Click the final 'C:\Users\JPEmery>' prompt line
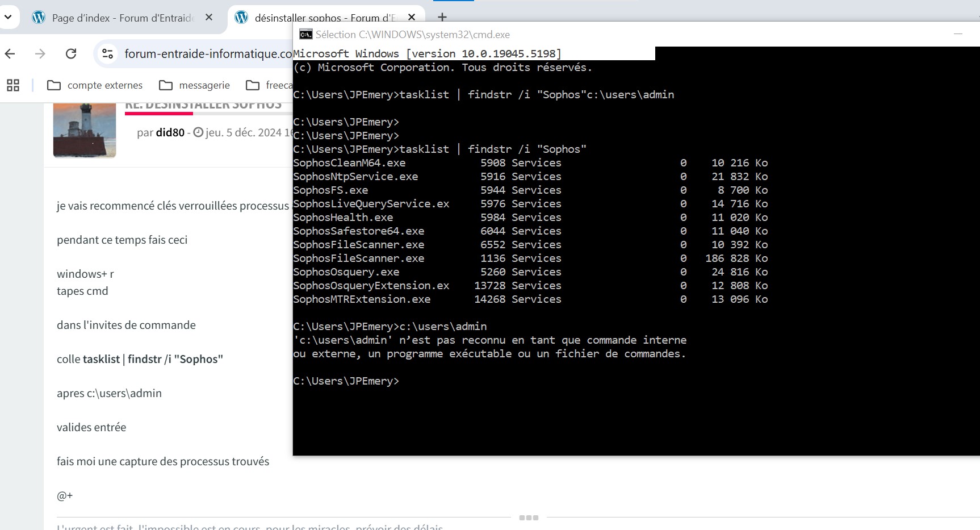The height and width of the screenshot is (530, 980). pyautogui.click(x=346, y=381)
